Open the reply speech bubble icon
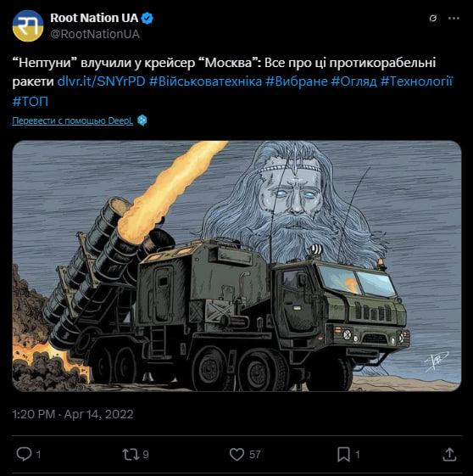This screenshot has height=476, width=473. pyautogui.click(x=24, y=454)
